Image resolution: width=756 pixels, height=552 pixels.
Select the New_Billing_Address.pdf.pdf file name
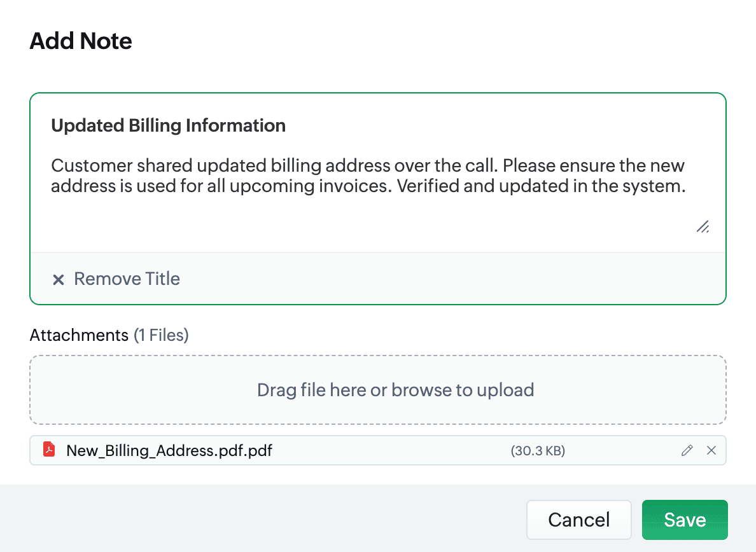click(x=169, y=450)
